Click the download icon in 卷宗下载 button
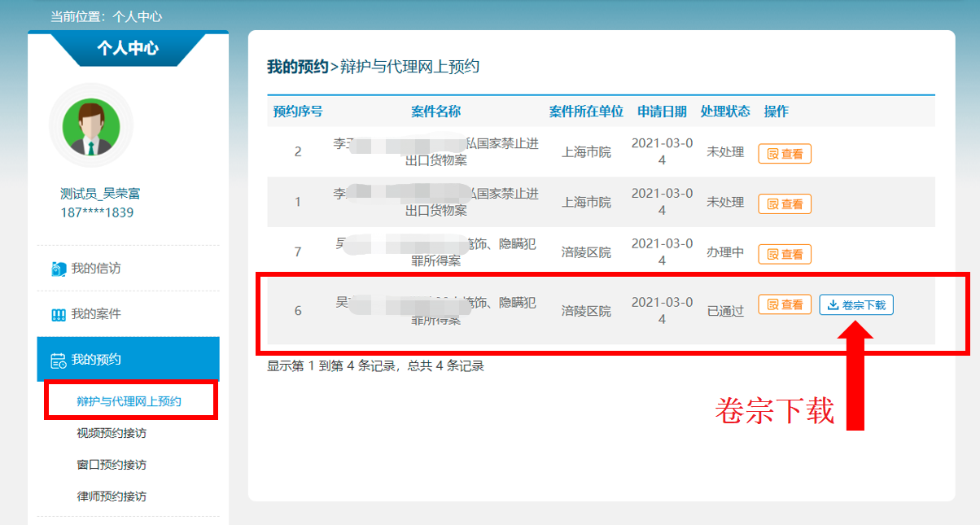 (x=833, y=305)
